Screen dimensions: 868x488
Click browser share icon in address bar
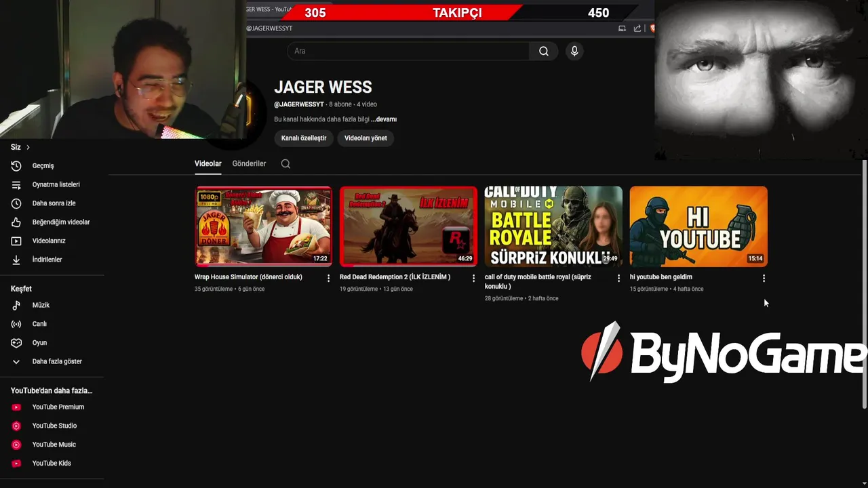tap(637, 28)
